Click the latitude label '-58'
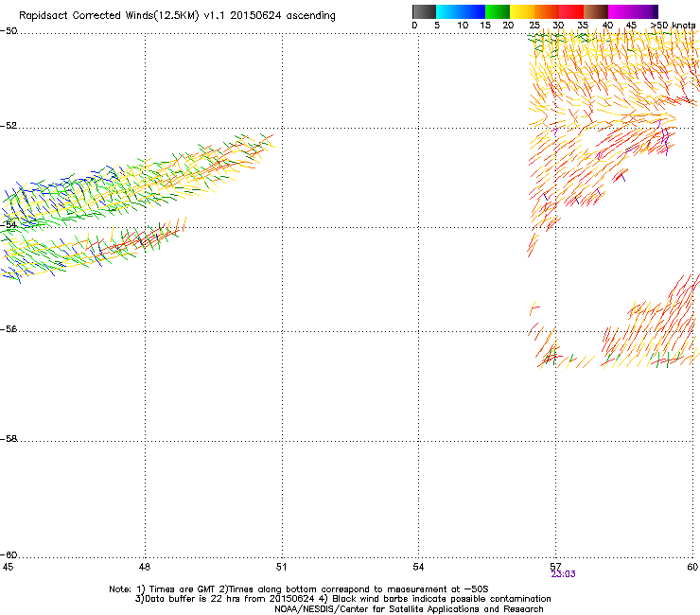 tap(9, 439)
